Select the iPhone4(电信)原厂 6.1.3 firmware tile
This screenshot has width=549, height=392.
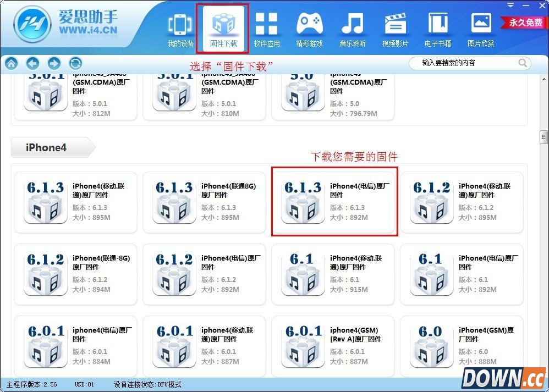(333, 201)
